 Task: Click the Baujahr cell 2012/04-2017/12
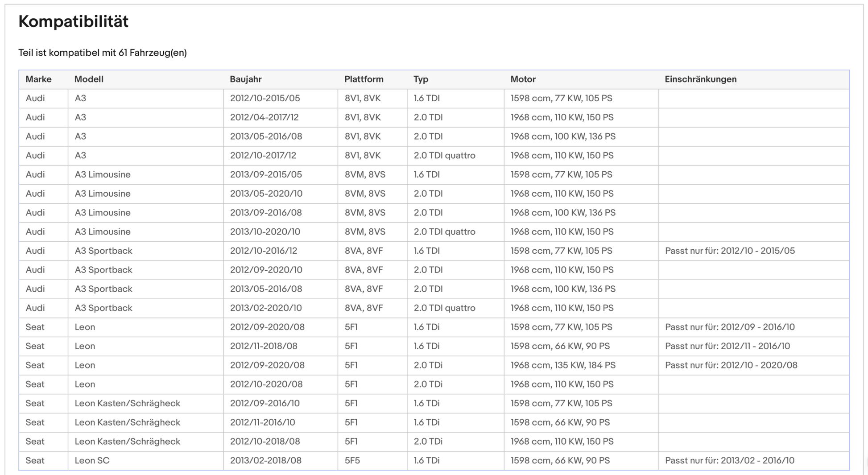(x=264, y=117)
